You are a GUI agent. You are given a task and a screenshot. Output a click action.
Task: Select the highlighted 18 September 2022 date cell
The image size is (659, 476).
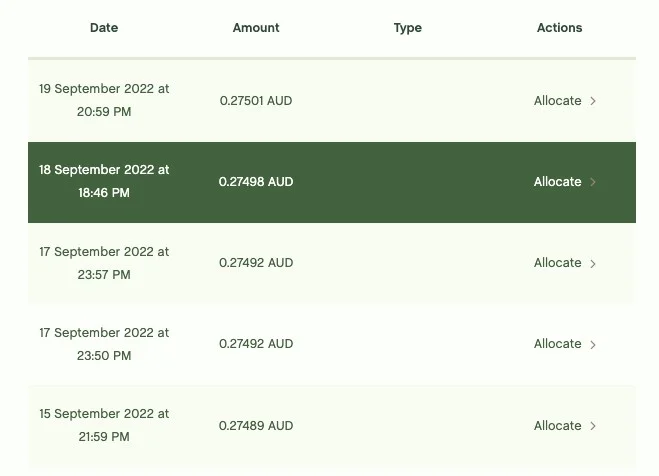pos(104,181)
